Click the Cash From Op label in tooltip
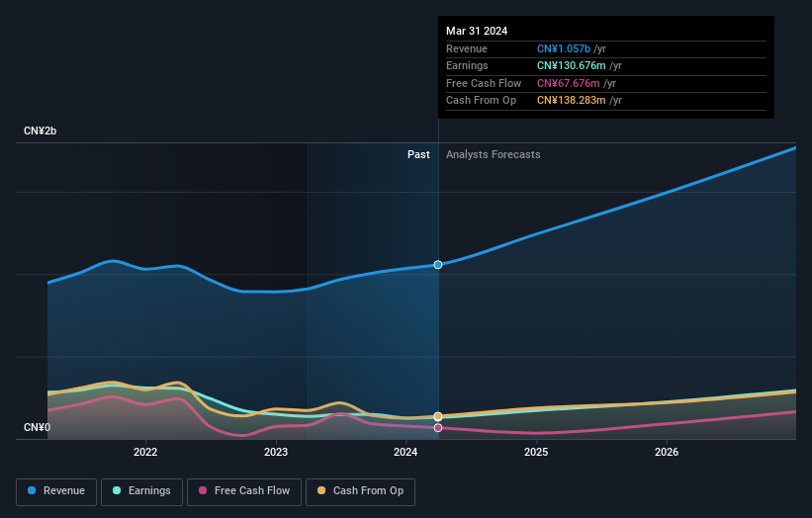812x518 pixels. pyautogui.click(x=481, y=101)
